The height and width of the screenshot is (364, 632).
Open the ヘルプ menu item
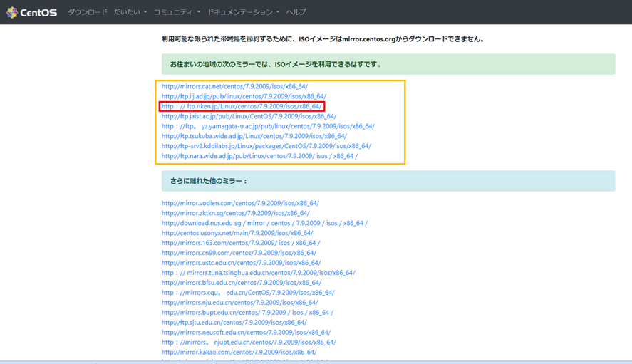click(296, 12)
